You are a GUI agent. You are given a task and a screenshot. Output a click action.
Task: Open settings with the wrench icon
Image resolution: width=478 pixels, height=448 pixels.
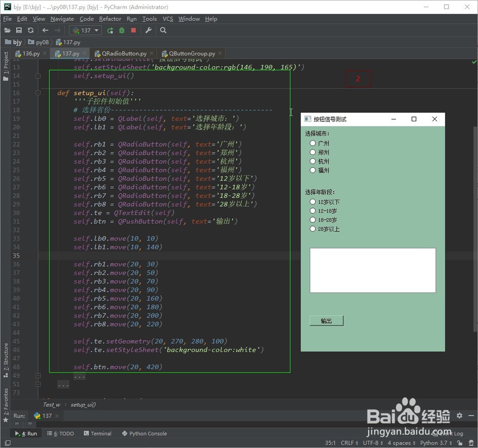(149, 30)
